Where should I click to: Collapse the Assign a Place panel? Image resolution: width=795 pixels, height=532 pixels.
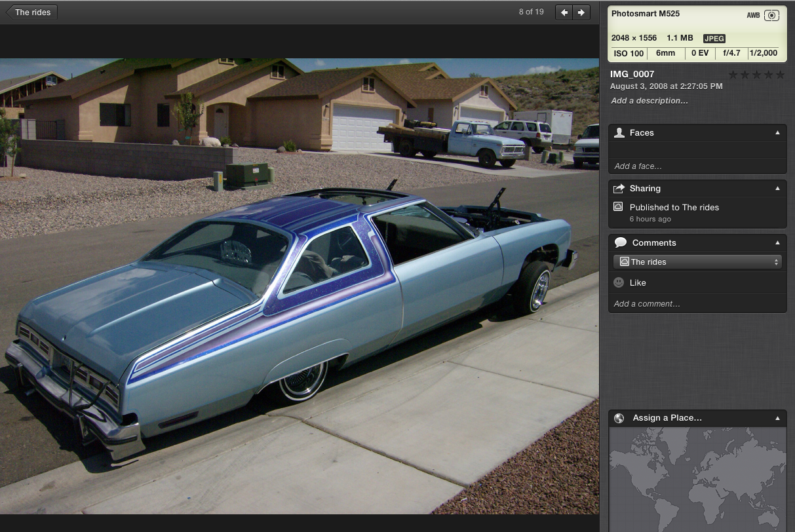(777, 418)
